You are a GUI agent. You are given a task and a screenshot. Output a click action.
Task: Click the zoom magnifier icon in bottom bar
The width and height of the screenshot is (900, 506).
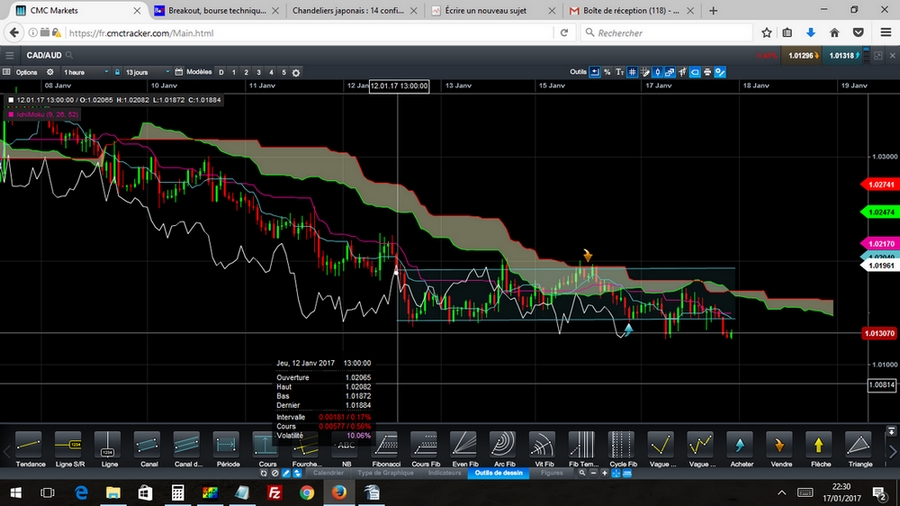click(582, 473)
